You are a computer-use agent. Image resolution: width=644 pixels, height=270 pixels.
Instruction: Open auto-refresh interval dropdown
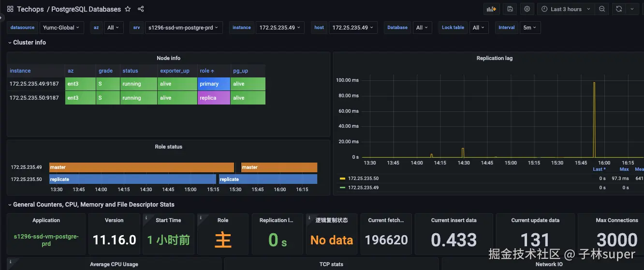(x=633, y=9)
